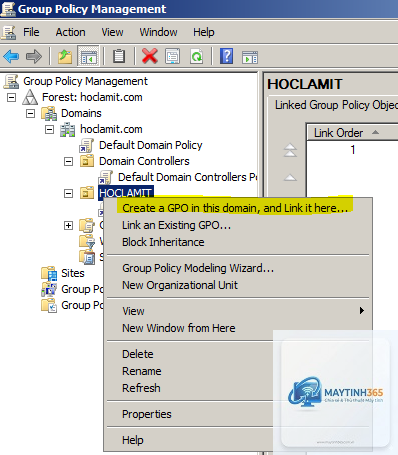Select the Linked Group Policy Objects tab
398x455 pixels.
pos(335,105)
